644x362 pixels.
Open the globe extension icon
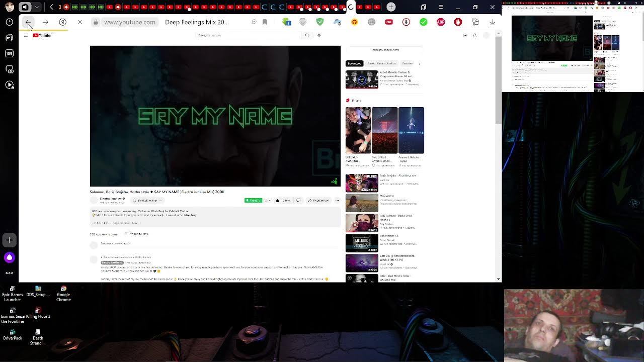[x=371, y=22]
